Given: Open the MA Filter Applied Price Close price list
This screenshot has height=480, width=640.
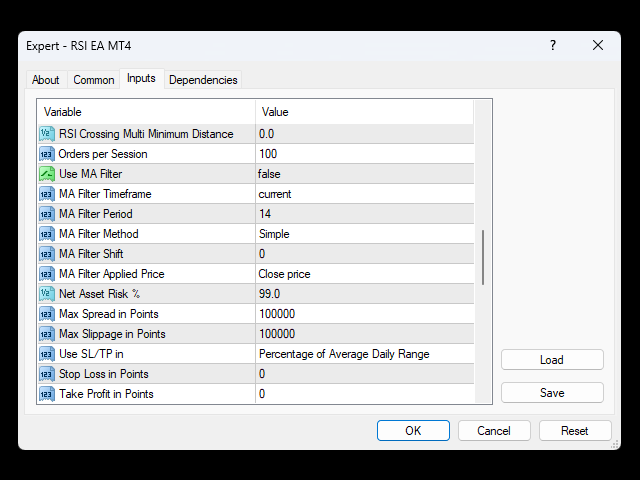Looking at the screenshot, I should [x=364, y=274].
